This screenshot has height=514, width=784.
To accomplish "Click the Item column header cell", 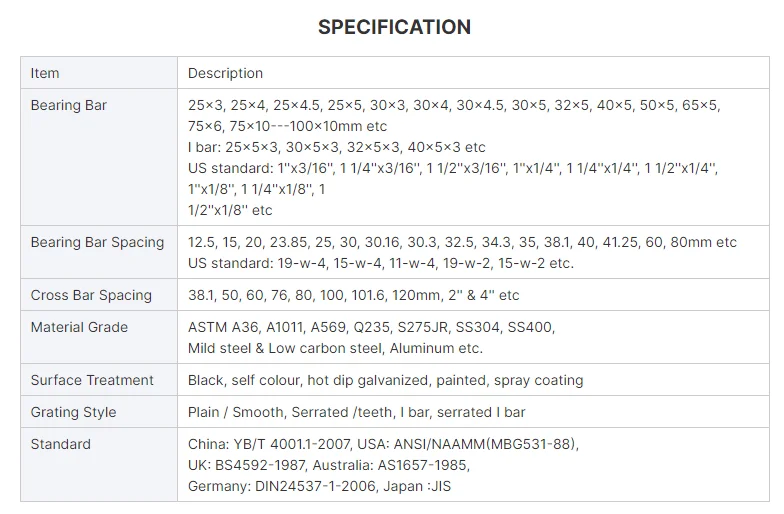I will point(45,73).
